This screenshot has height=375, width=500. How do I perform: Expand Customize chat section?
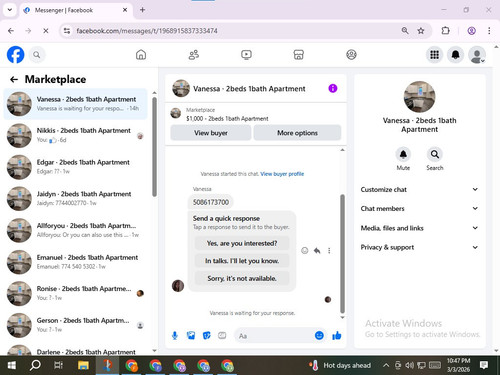(419, 189)
